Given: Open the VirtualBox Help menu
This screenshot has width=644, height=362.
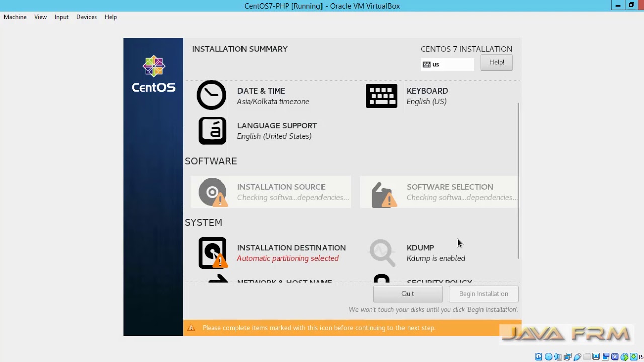Looking at the screenshot, I should click(111, 17).
